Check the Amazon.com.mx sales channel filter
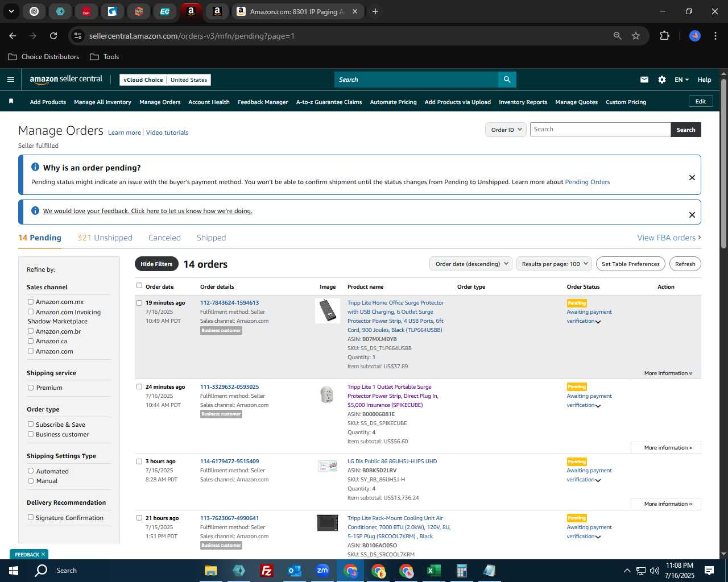 tap(31, 302)
